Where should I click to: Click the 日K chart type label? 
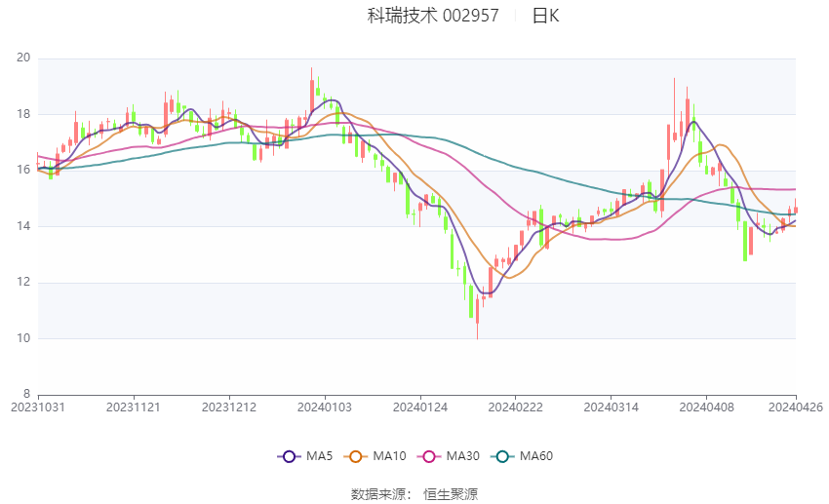click(545, 16)
